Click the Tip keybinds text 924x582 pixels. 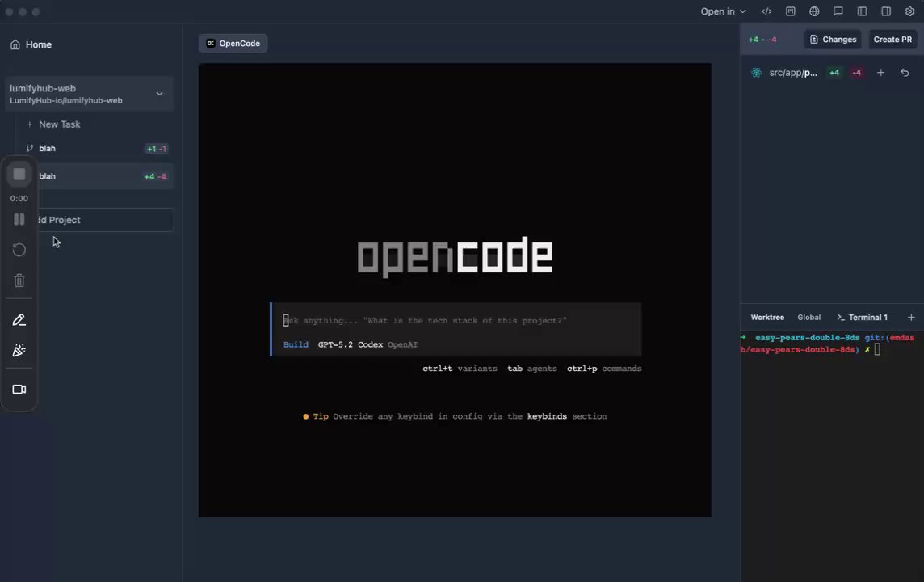point(455,416)
